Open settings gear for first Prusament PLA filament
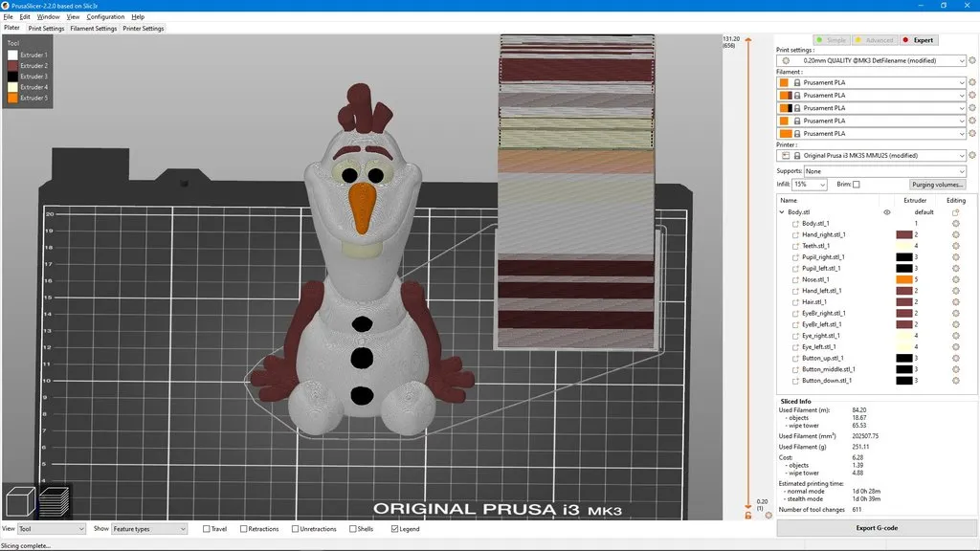980x551 pixels. [972, 82]
